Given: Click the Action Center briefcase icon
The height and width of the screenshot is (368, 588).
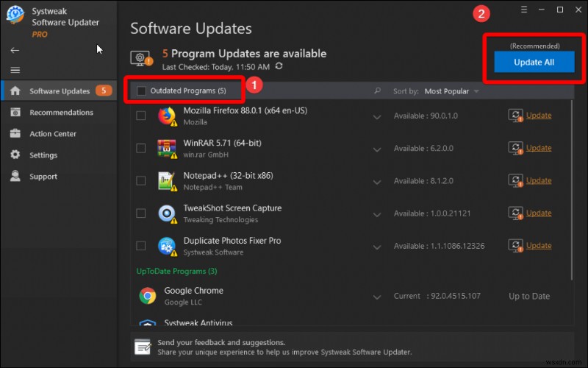Looking at the screenshot, I should [x=15, y=133].
